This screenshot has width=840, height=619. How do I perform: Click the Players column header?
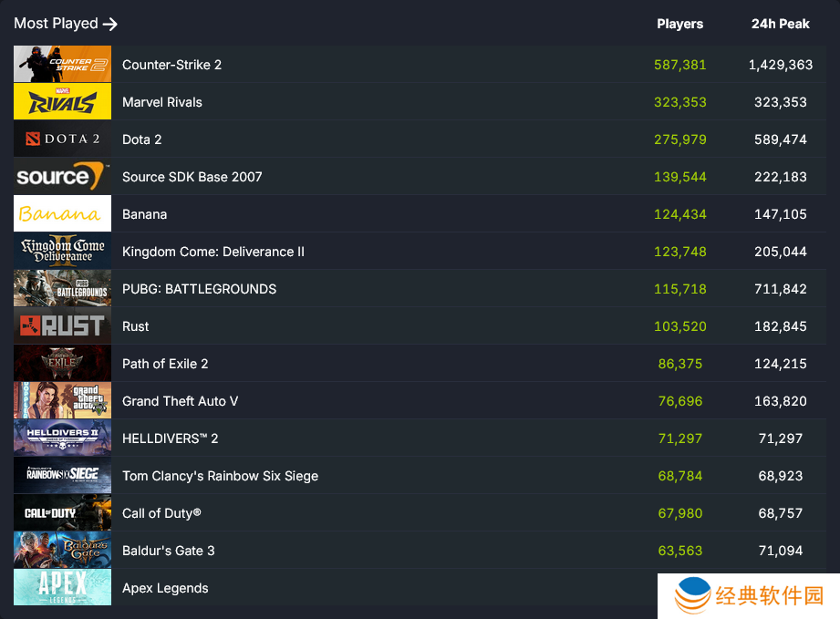[679, 24]
